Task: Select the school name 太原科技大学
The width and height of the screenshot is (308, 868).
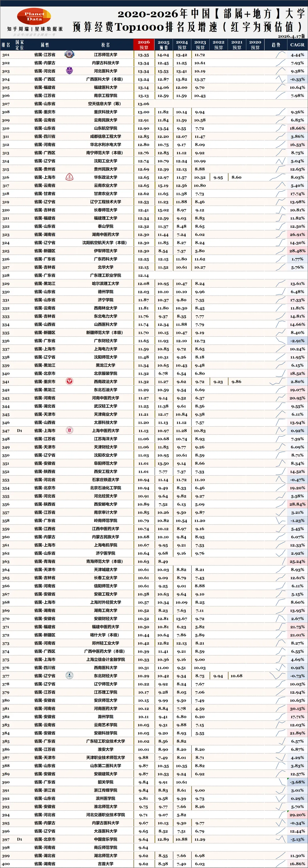Action: point(105,422)
